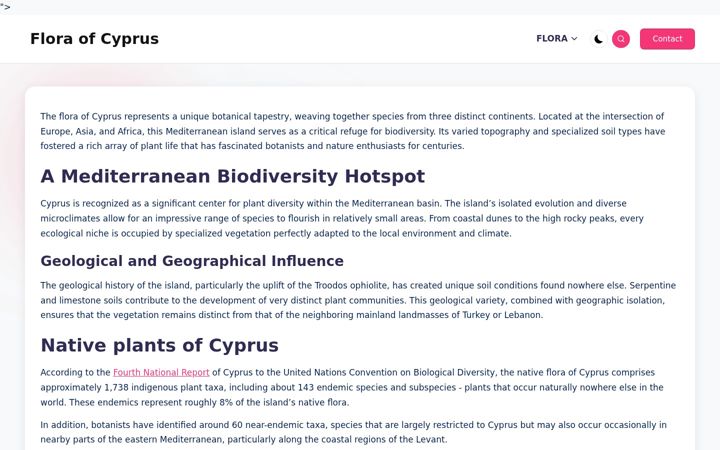Go to Flora of Cyprus home title

95,39
